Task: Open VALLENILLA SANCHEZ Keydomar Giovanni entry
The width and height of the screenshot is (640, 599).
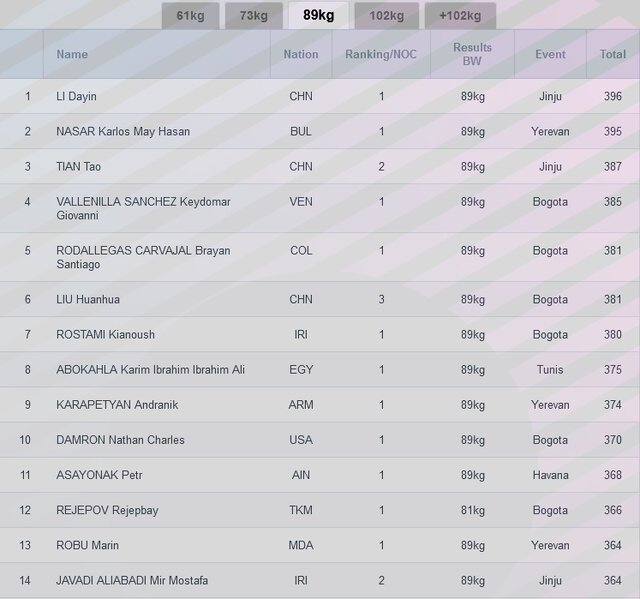Action: click(143, 208)
